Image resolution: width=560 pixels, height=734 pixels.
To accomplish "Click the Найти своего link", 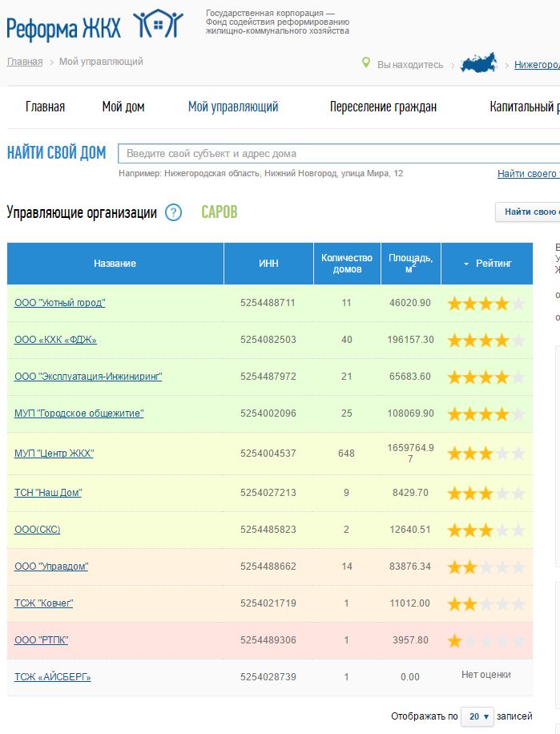I will click(529, 174).
